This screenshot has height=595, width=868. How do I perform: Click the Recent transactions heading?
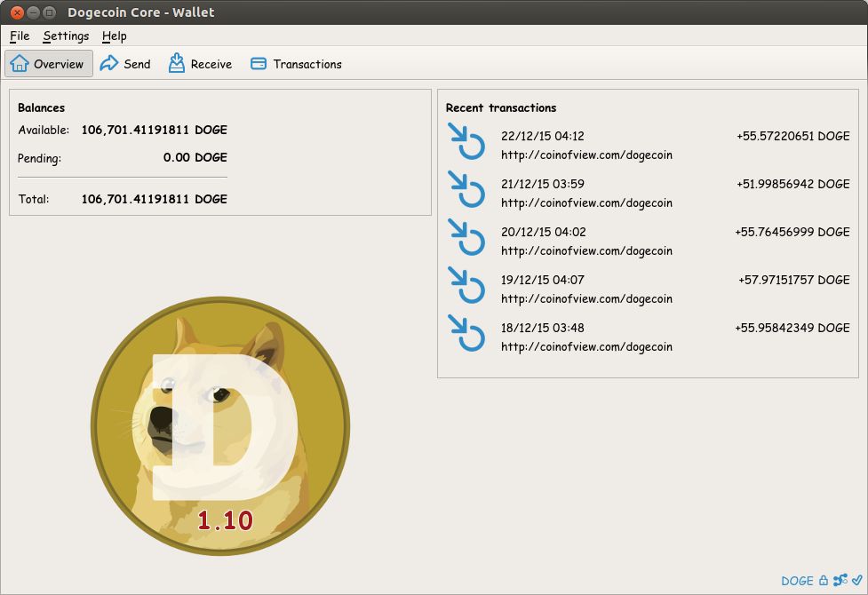click(x=501, y=108)
